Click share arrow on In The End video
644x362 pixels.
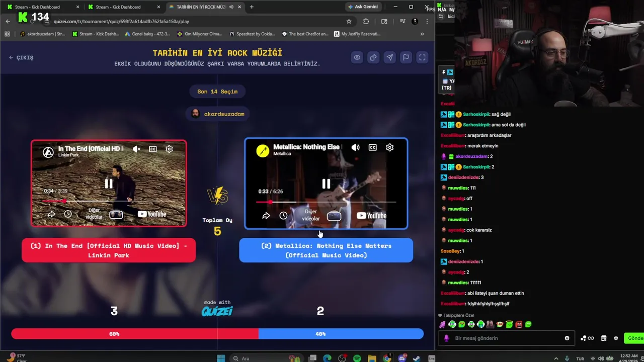tap(51, 214)
